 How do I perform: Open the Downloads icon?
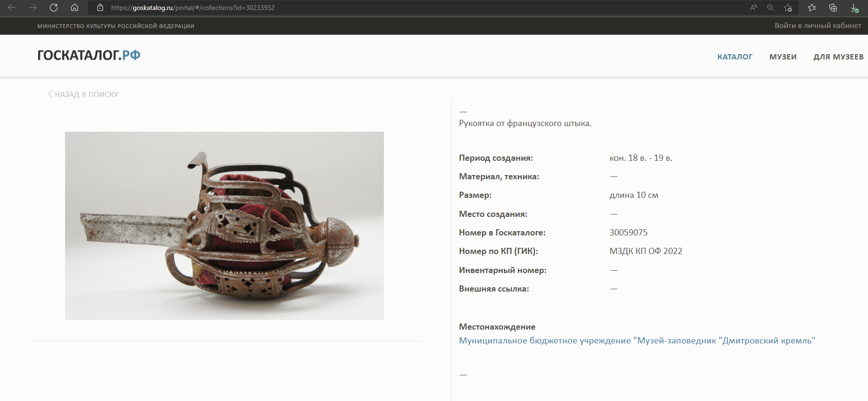tap(854, 8)
